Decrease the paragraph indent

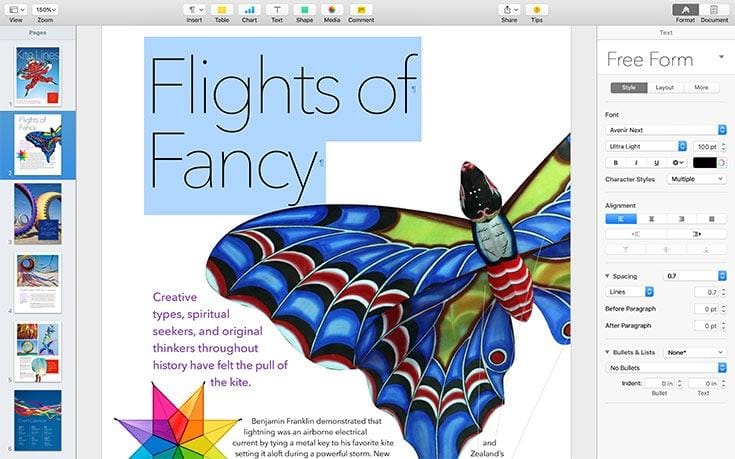tap(636, 234)
